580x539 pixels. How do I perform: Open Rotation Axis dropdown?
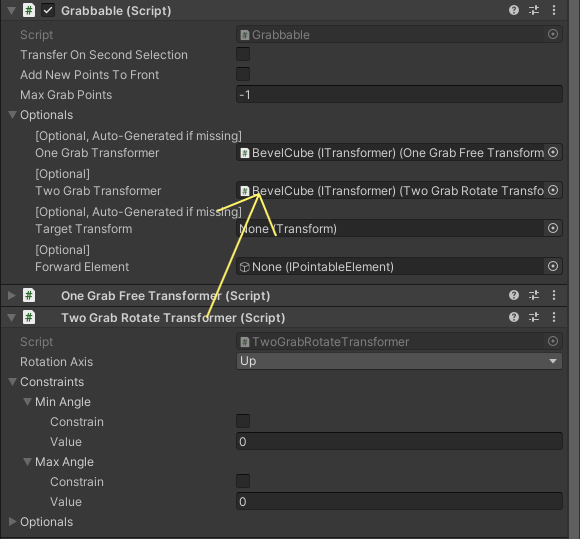click(399, 361)
